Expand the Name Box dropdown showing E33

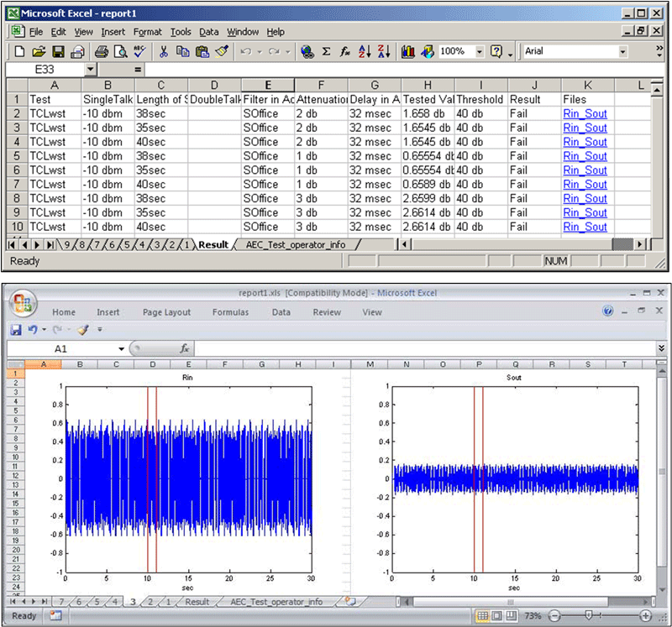90,70
